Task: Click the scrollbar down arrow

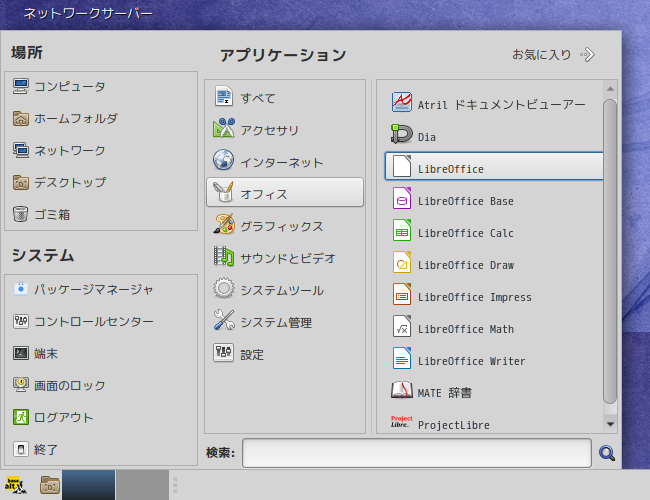Action: tap(610, 424)
